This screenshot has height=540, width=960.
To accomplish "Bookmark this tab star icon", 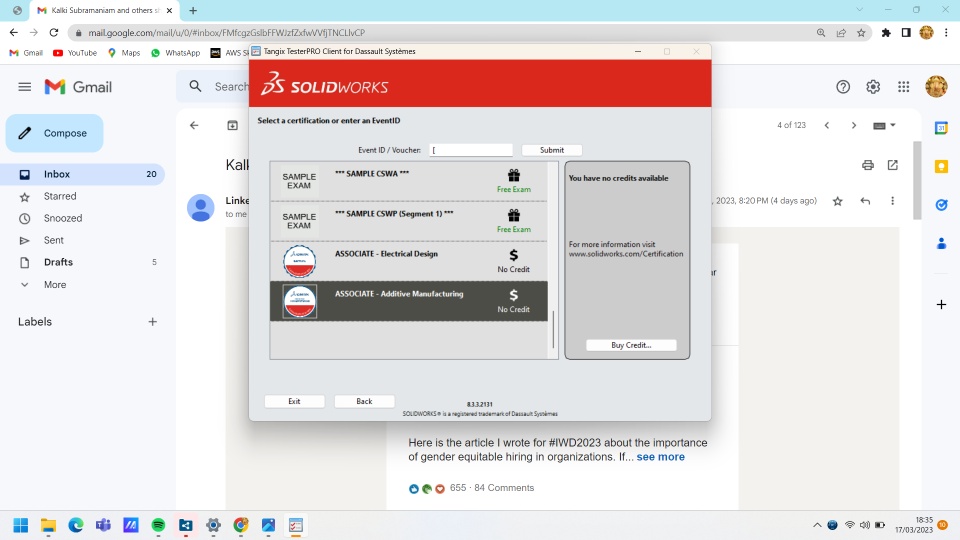I will (x=861, y=33).
